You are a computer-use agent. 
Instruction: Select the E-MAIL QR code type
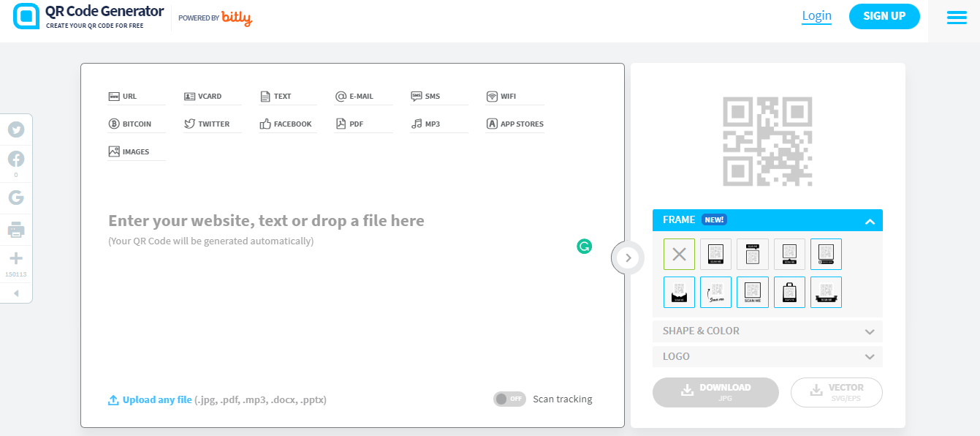[x=363, y=95]
